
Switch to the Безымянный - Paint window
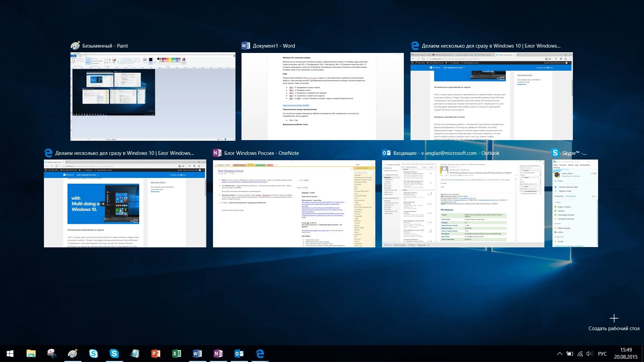(153, 96)
